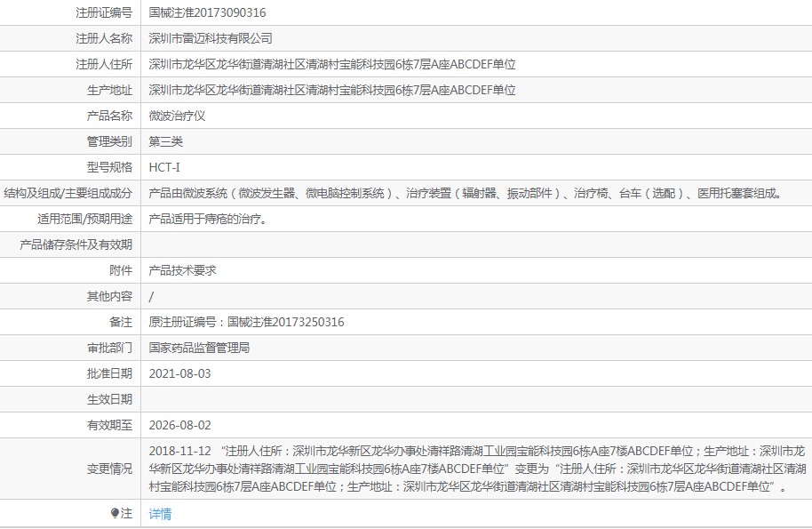Click the 产品名称 field label

click(110, 116)
